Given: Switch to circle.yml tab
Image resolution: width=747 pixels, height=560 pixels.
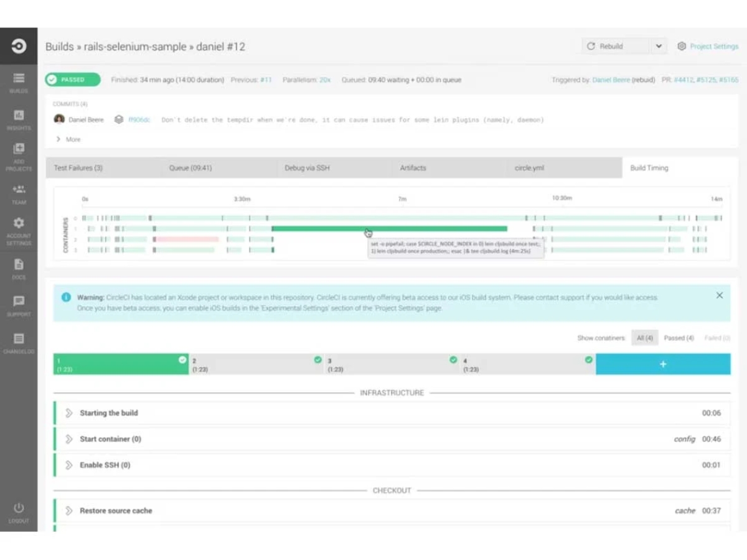Looking at the screenshot, I should click(x=564, y=168).
